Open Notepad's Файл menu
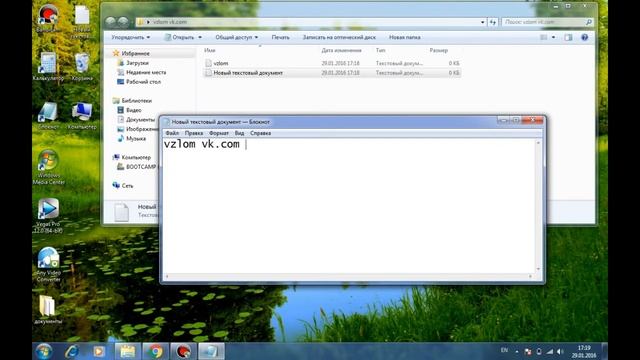 click(x=172, y=133)
